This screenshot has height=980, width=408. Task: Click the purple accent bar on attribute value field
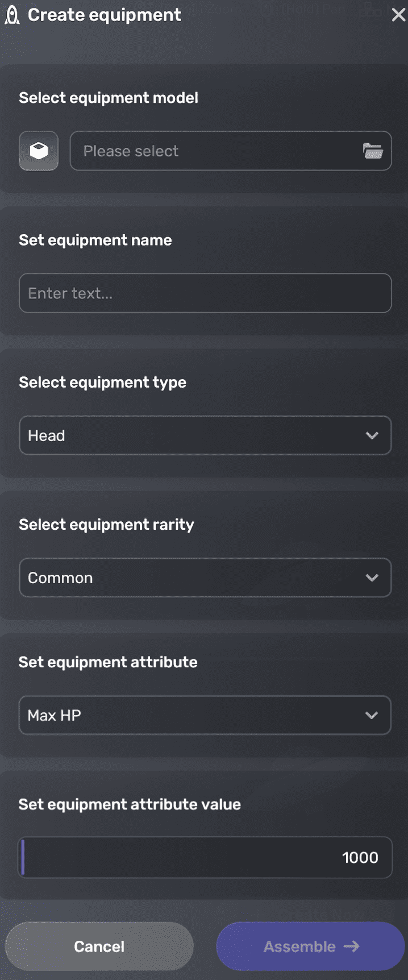click(x=23, y=857)
